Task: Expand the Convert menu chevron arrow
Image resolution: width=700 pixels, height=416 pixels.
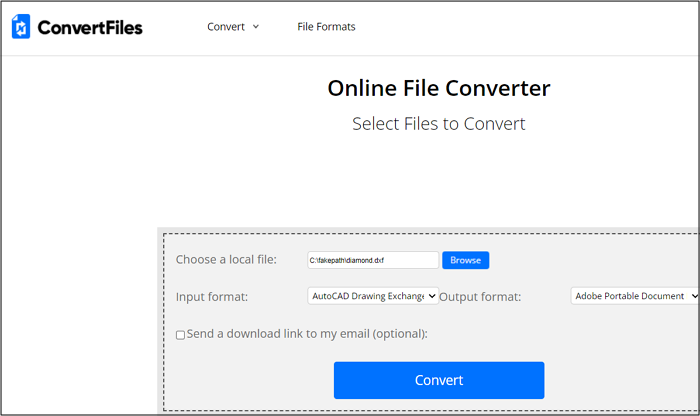Action: (x=256, y=27)
